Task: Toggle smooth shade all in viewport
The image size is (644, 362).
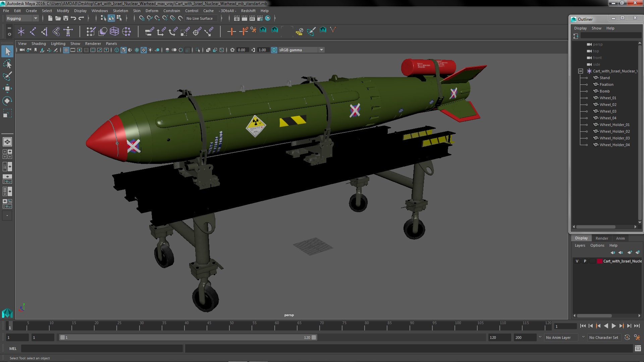Action: (x=123, y=50)
